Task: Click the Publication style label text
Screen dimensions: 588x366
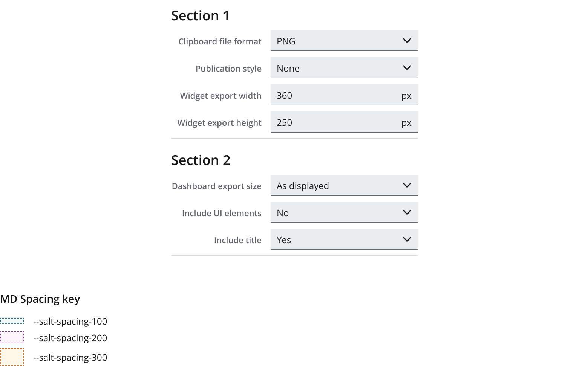Action: point(228,69)
